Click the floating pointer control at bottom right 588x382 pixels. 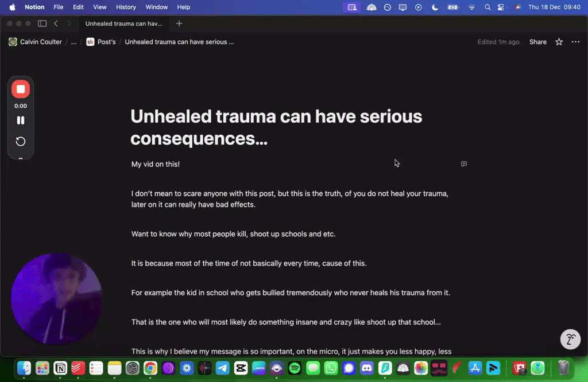coord(570,339)
